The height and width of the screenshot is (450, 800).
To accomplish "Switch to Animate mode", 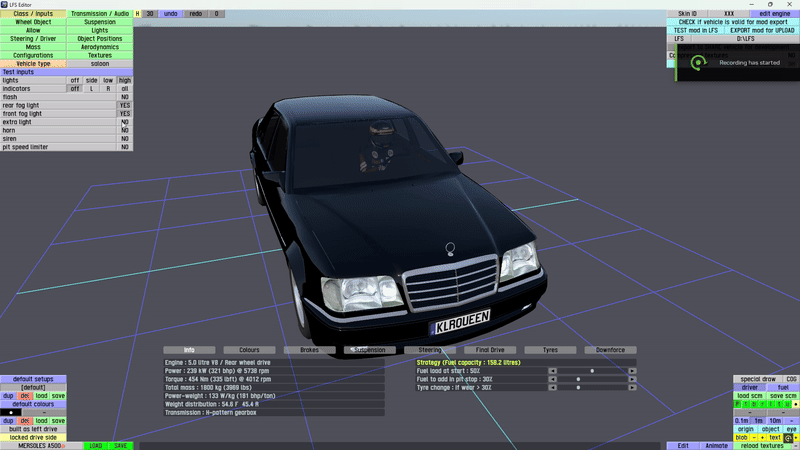I will pyautogui.click(x=716, y=446).
